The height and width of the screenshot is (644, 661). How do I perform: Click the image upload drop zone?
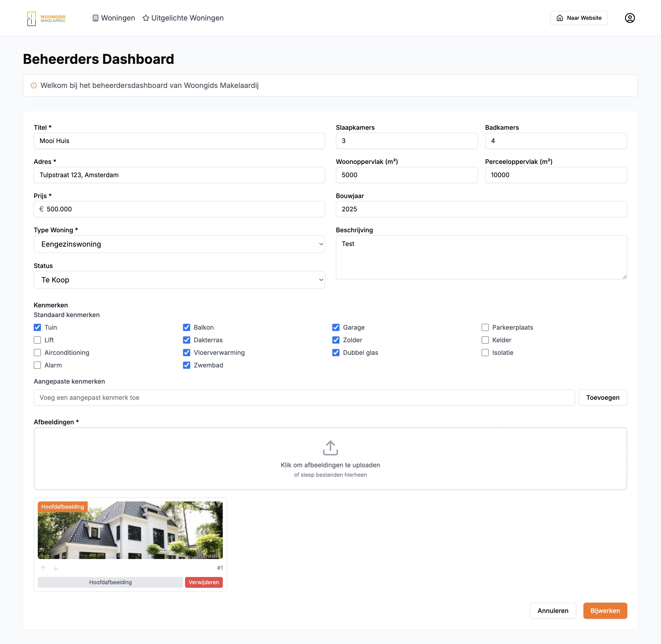coord(330,459)
